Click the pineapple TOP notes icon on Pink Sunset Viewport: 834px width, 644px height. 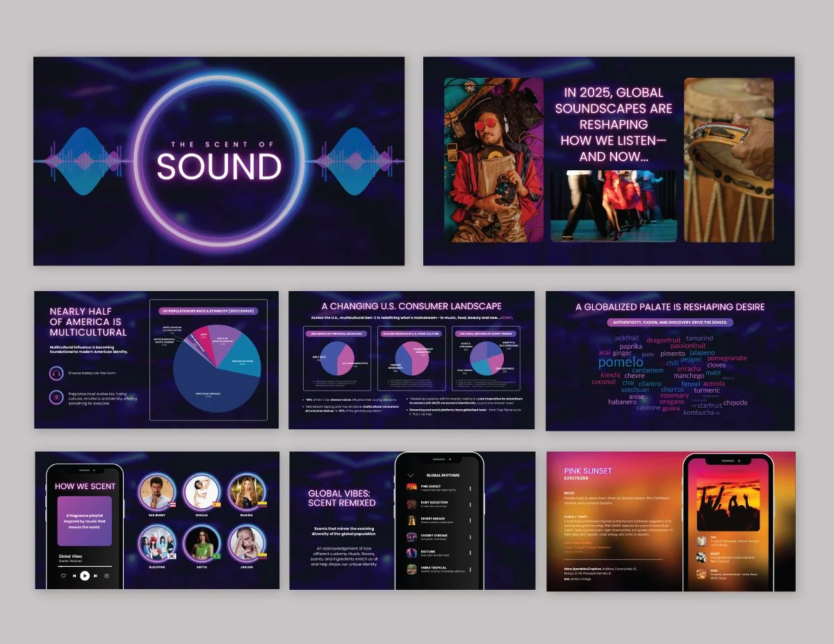701,540
